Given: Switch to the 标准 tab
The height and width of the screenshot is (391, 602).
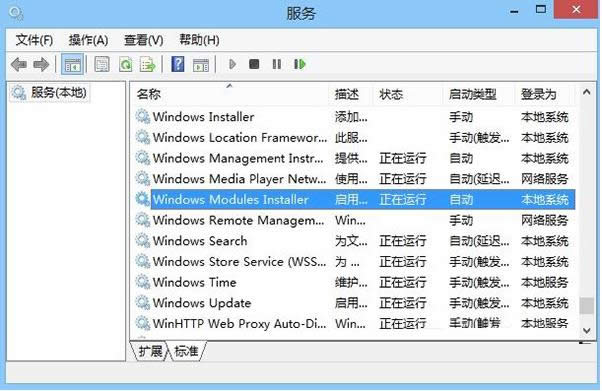Looking at the screenshot, I should point(186,351).
